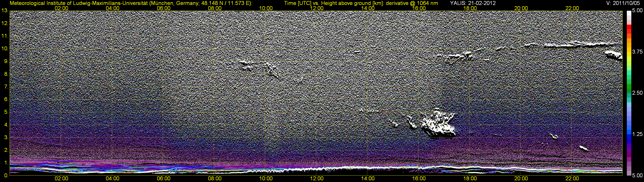
Task: Click the 04:00 label on the top time axis
Action: 112,8
